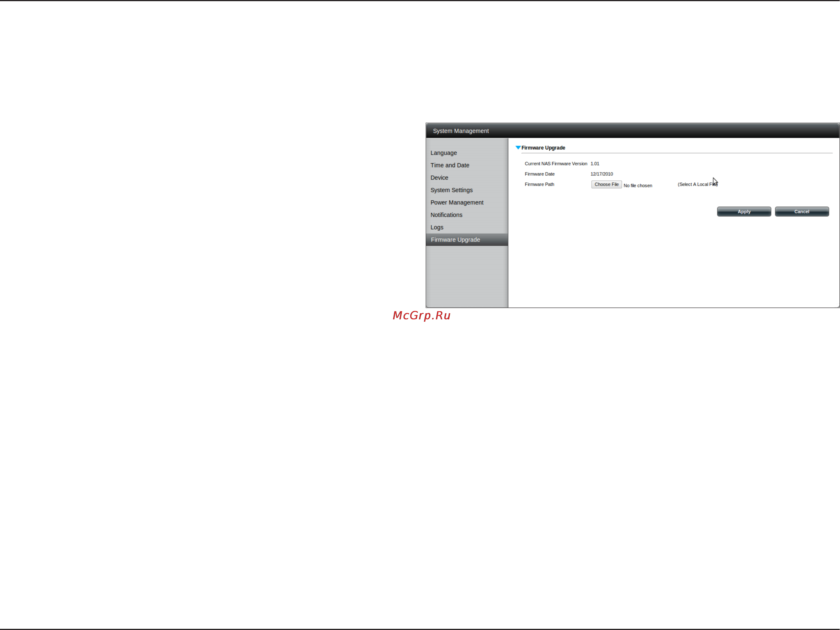Open the Language settings menu item
The image size is (840, 630).
pyautogui.click(x=443, y=153)
